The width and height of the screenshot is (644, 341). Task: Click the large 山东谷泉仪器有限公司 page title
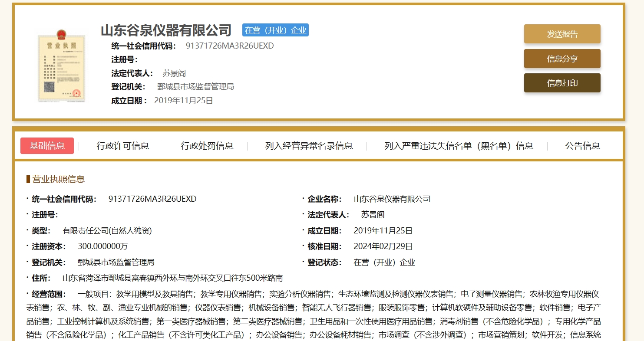[166, 30]
